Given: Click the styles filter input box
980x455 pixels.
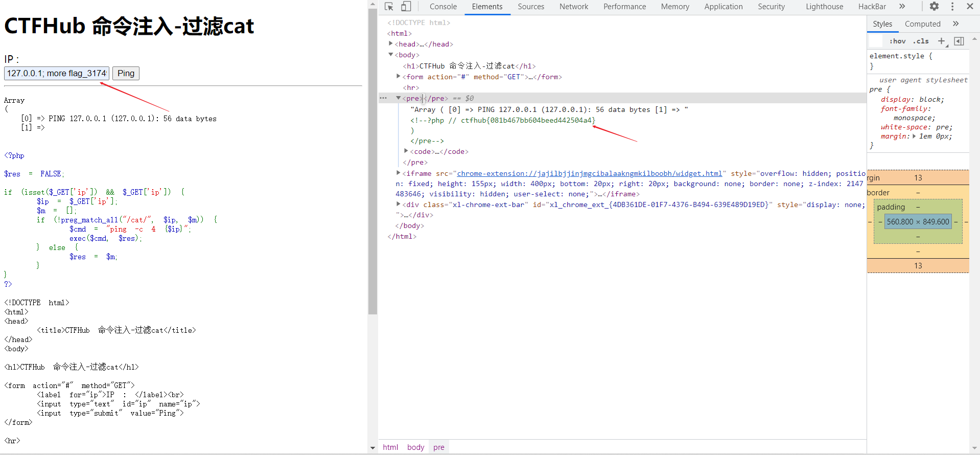Looking at the screenshot, I should pos(876,41).
